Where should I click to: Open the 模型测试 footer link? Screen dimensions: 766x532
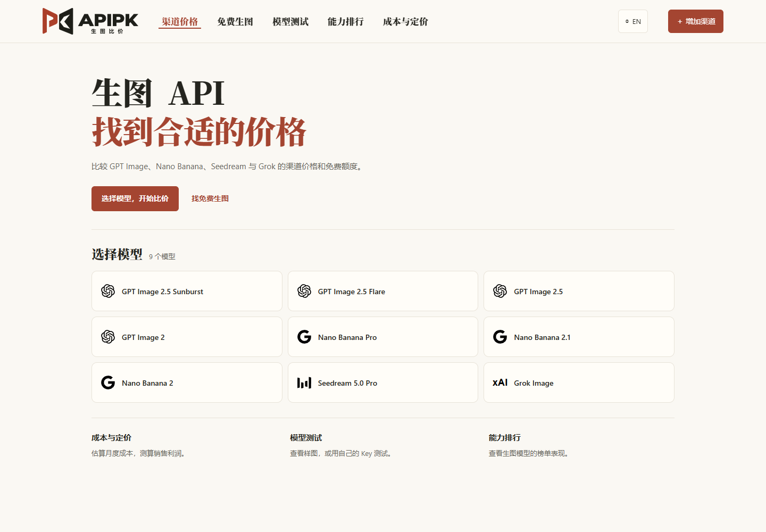click(x=306, y=438)
